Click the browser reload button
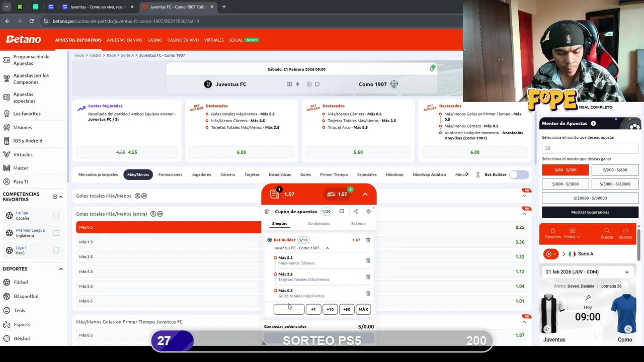Viewport: 644px width, 362px height. point(31,21)
